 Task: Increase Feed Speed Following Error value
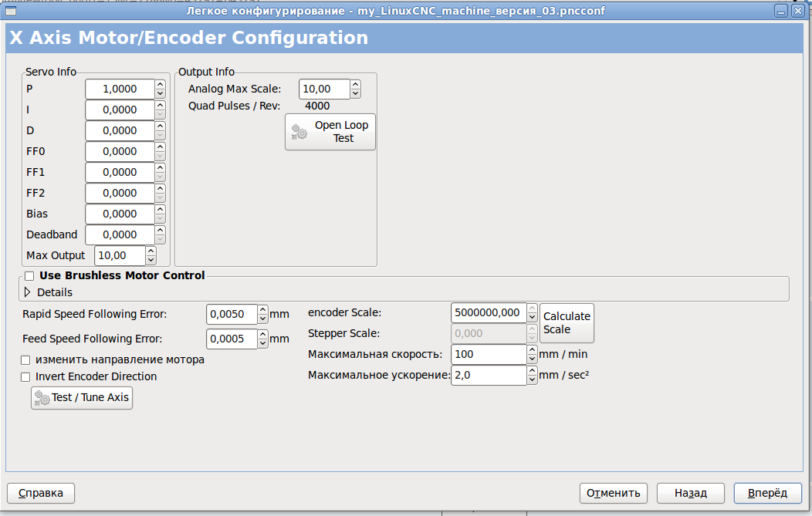point(262,334)
